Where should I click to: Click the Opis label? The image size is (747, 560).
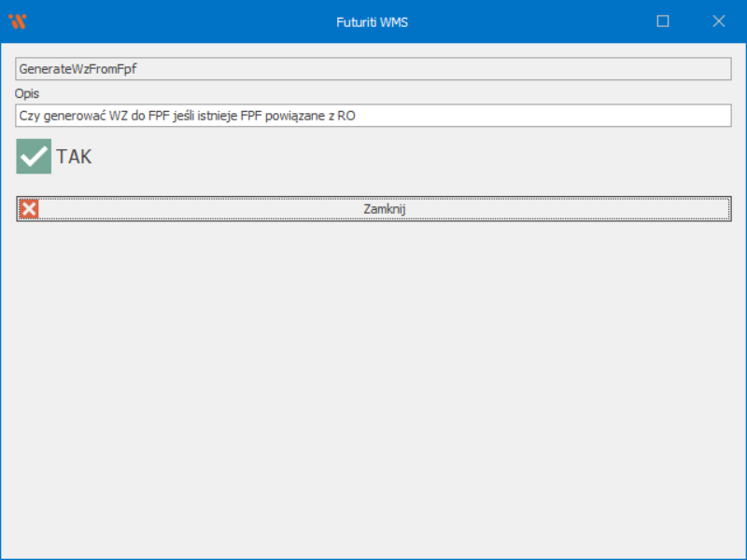coord(27,93)
